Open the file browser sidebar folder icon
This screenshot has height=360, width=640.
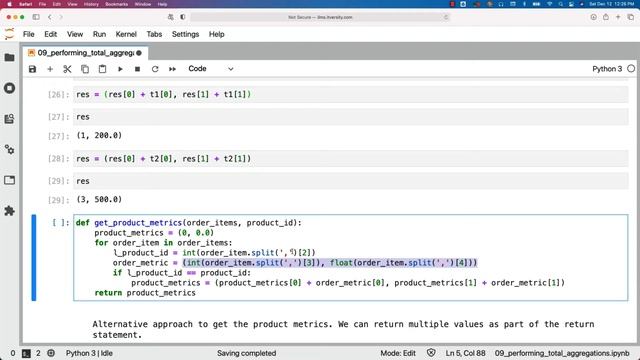9,58
